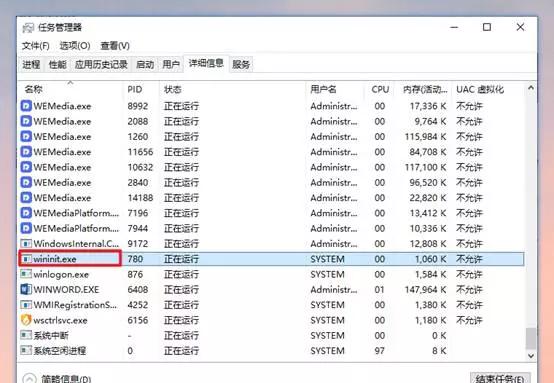Open the 选项(O) menu

75,46
